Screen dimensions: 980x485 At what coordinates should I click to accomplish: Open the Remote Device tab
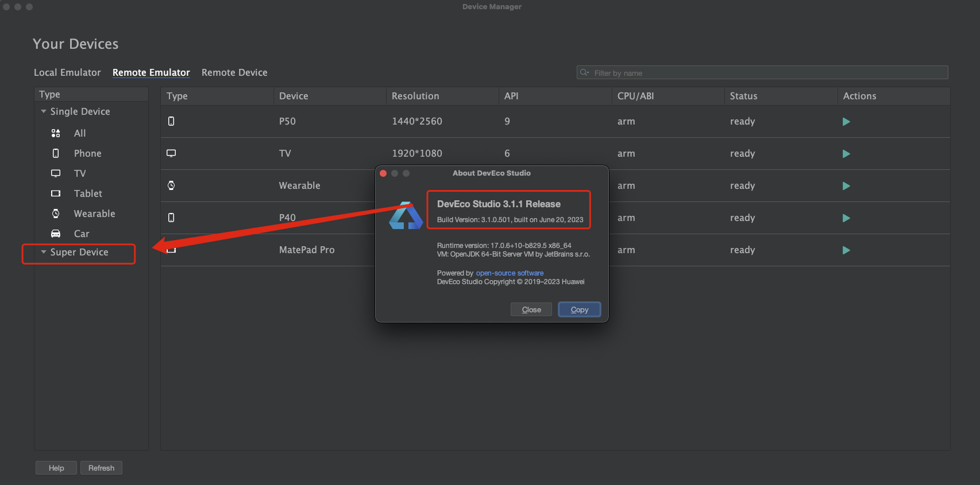(234, 72)
